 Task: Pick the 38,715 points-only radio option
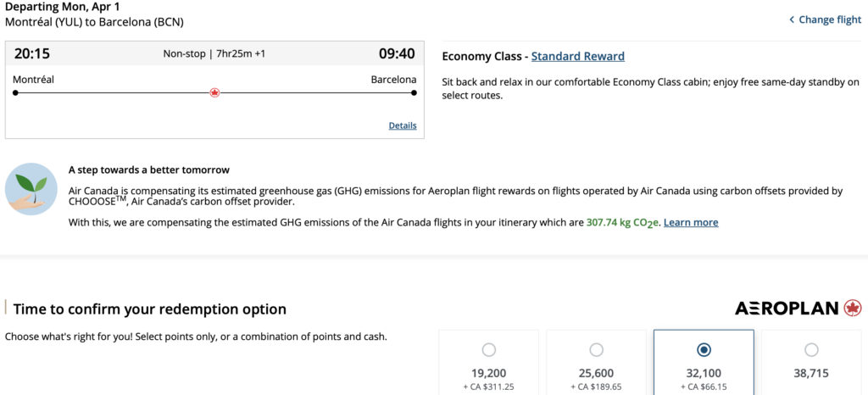[x=811, y=350]
